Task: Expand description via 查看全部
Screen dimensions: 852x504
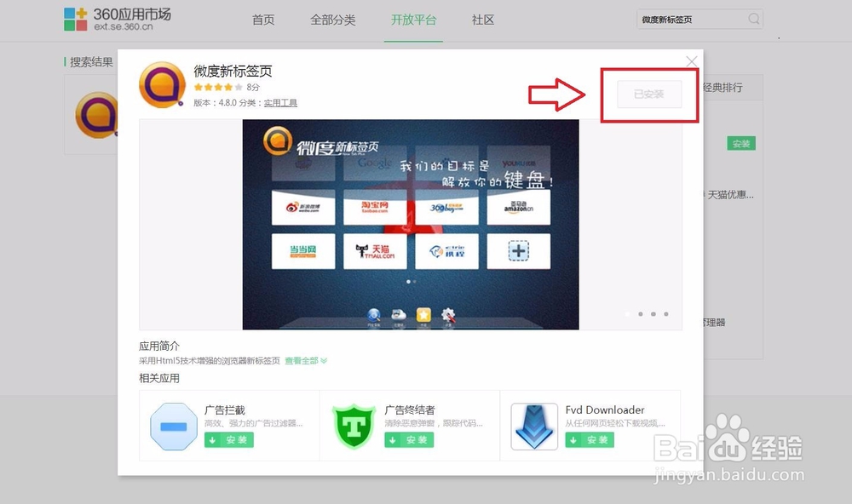Action: pyautogui.click(x=306, y=361)
